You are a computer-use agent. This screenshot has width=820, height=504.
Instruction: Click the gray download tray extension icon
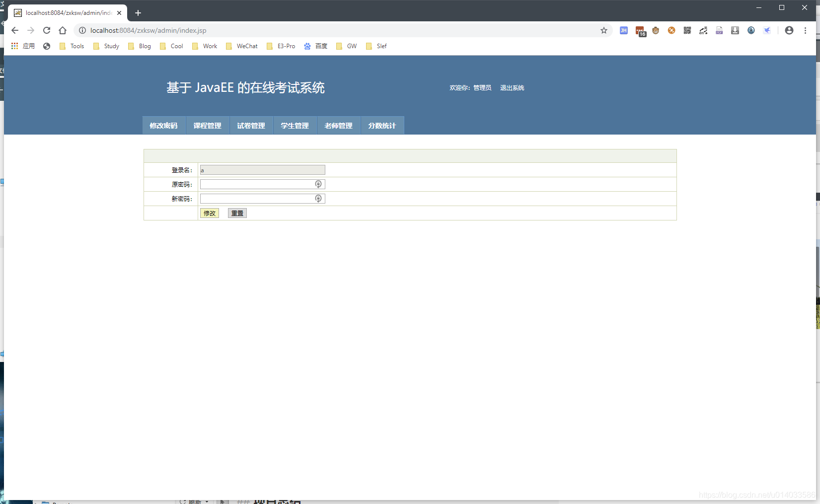pos(735,30)
